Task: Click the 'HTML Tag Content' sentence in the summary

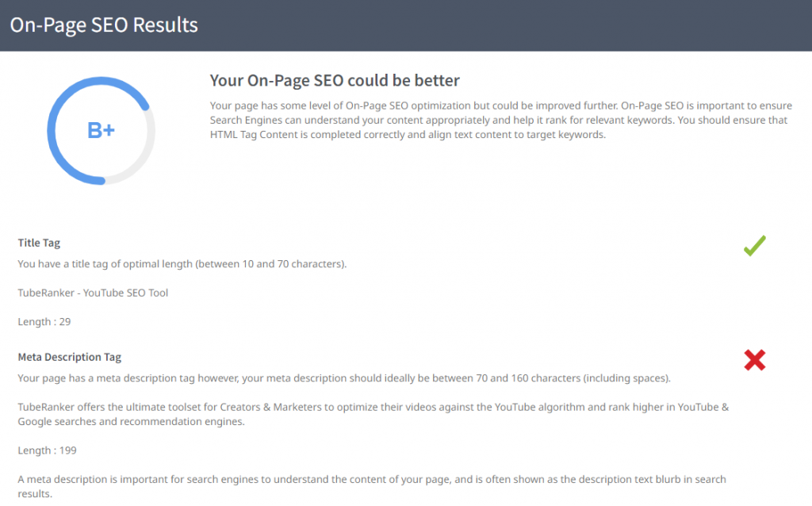Action: click(408, 134)
